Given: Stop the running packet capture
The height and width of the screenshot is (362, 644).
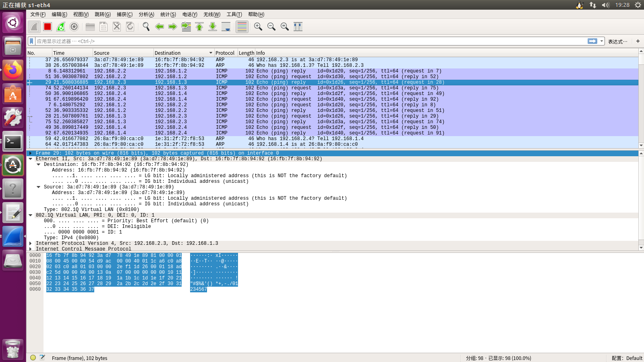Looking at the screenshot, I should (x=48, y=27).
